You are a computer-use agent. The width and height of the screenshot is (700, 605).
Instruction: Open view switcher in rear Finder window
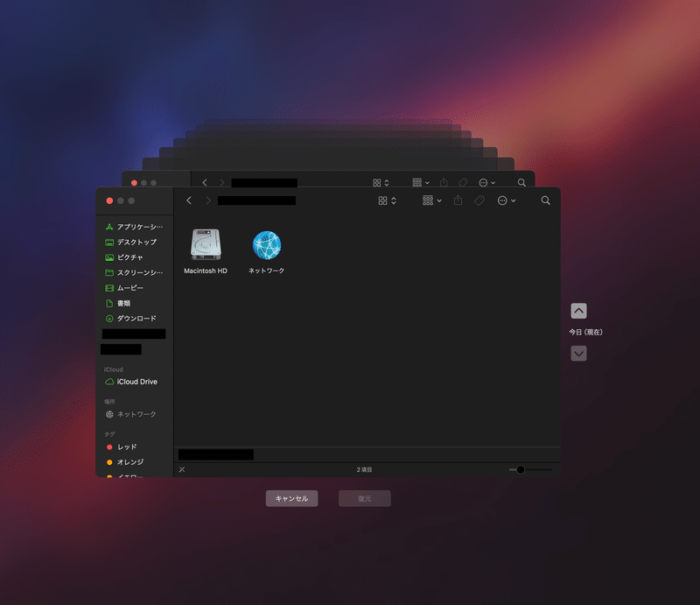381,182
